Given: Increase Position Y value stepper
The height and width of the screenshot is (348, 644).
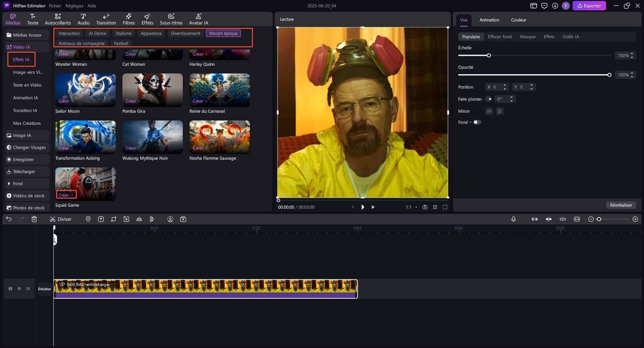Looking at the screenshot, I should coord(532,85).
